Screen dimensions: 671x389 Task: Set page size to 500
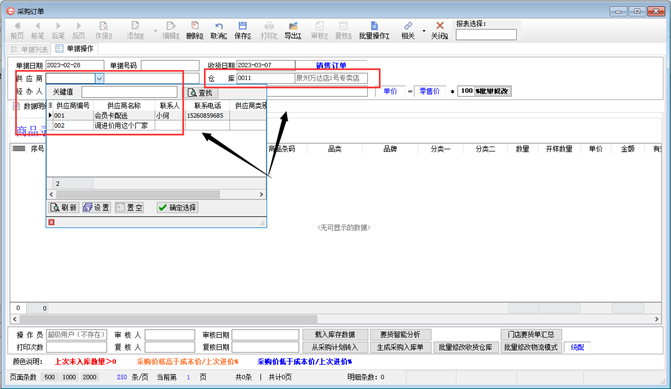point(50,377)
